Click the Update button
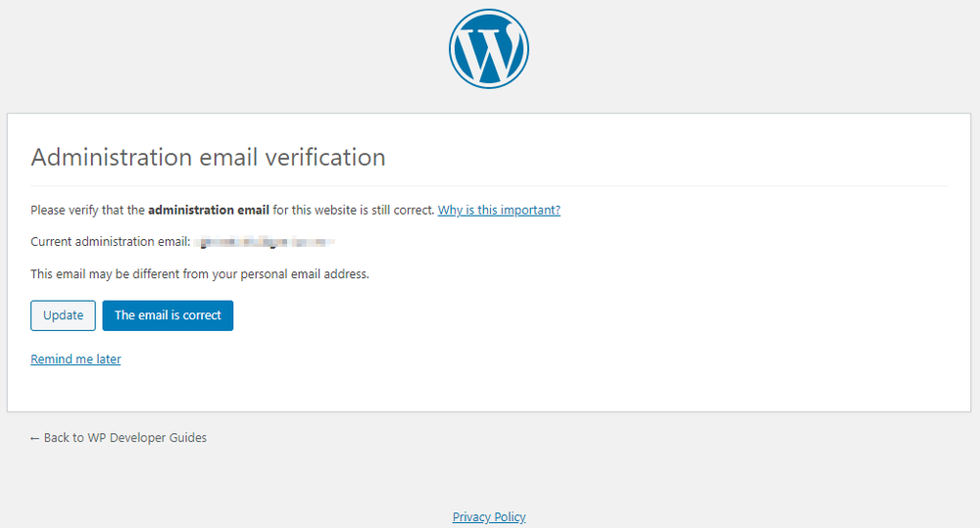 [x=63, y=315]
